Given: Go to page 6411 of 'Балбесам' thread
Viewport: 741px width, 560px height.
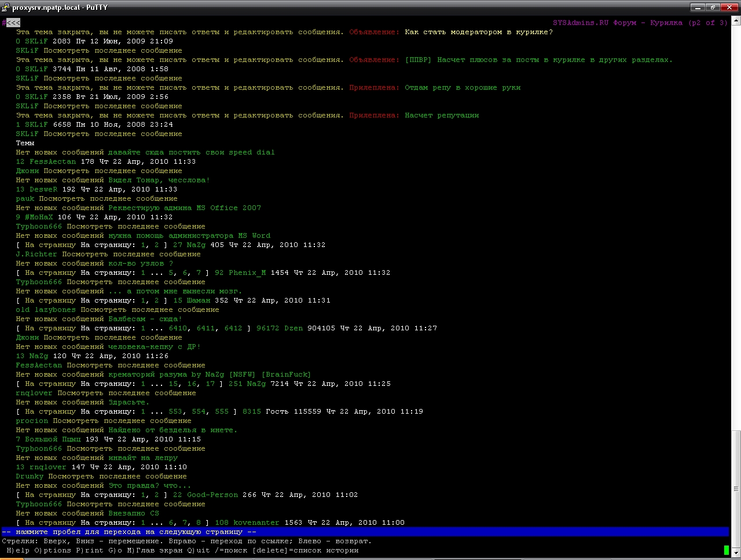Looking at the screenshot, I should [x=206, y=328].
